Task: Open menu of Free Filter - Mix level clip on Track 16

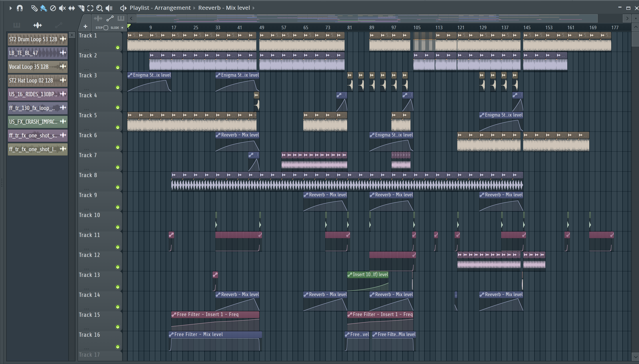Action: click(x=171, y=335)
